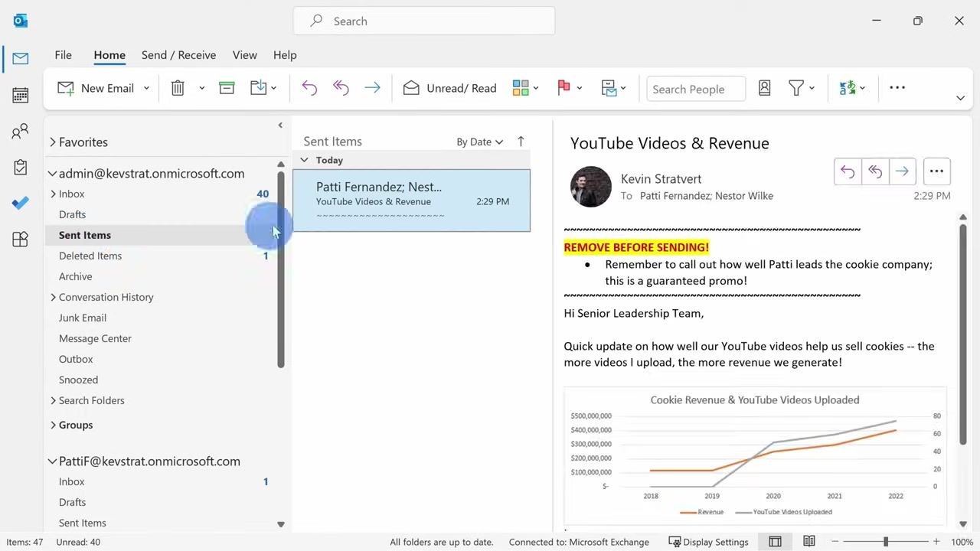Image resolution: width=980 pixels, height=551 pixels.
Task: Click Reply arrow in the ribbon
Action: point(309,88)
